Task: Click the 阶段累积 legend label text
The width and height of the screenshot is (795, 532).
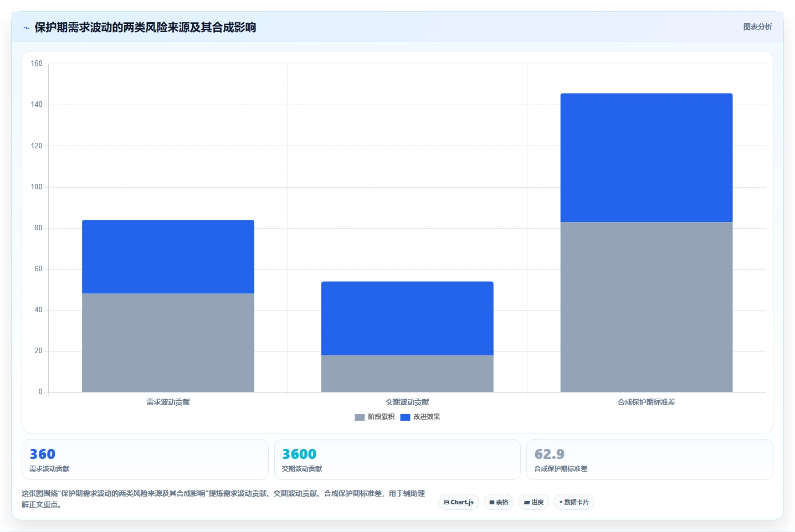Action: point(381,417)
